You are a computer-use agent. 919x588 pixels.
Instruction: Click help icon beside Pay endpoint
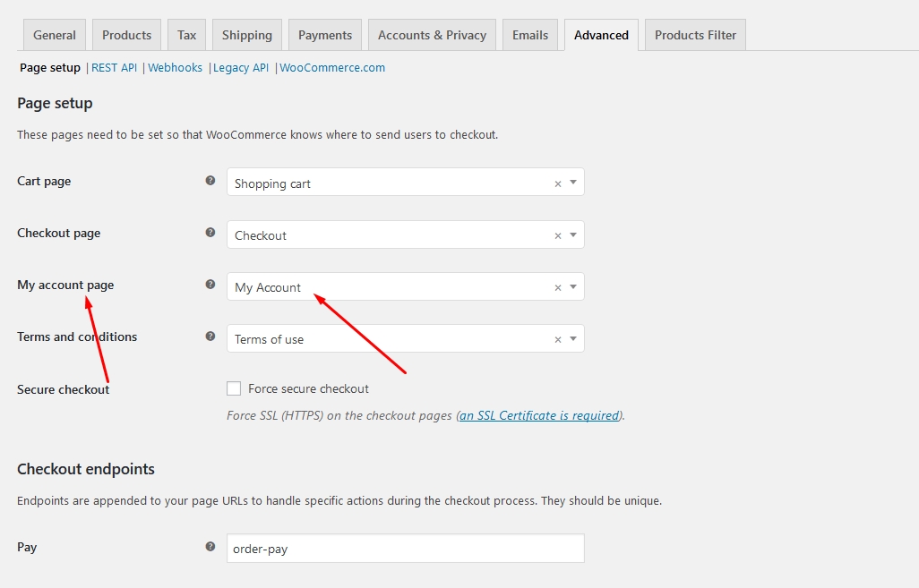click(210, 546)
